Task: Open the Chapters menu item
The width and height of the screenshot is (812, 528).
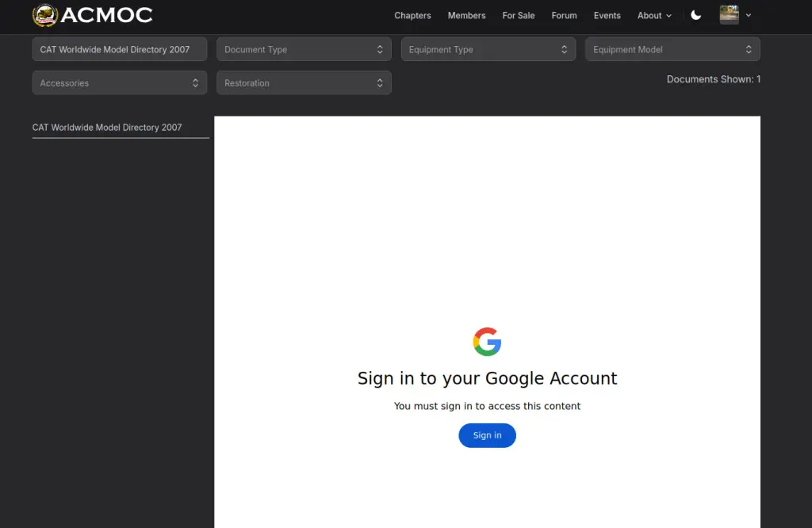Action: tap(412, 16)
